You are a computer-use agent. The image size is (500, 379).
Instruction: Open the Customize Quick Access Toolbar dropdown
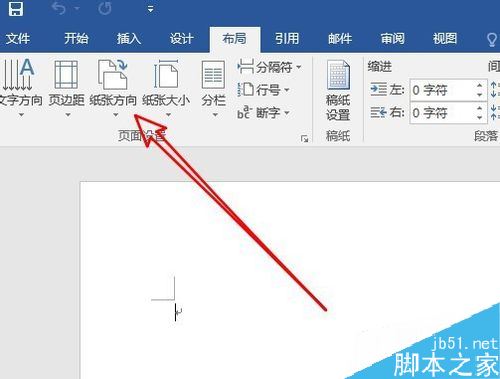151,9
